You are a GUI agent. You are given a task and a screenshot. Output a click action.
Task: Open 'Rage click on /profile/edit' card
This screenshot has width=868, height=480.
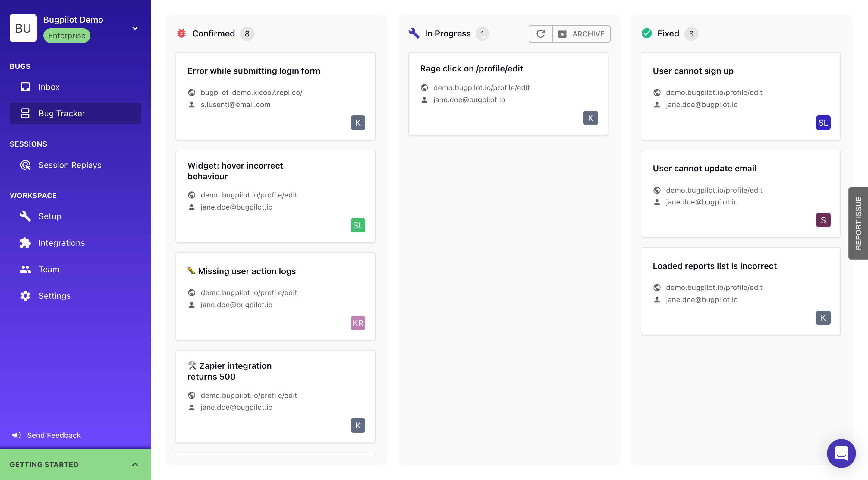coord(508,94)
